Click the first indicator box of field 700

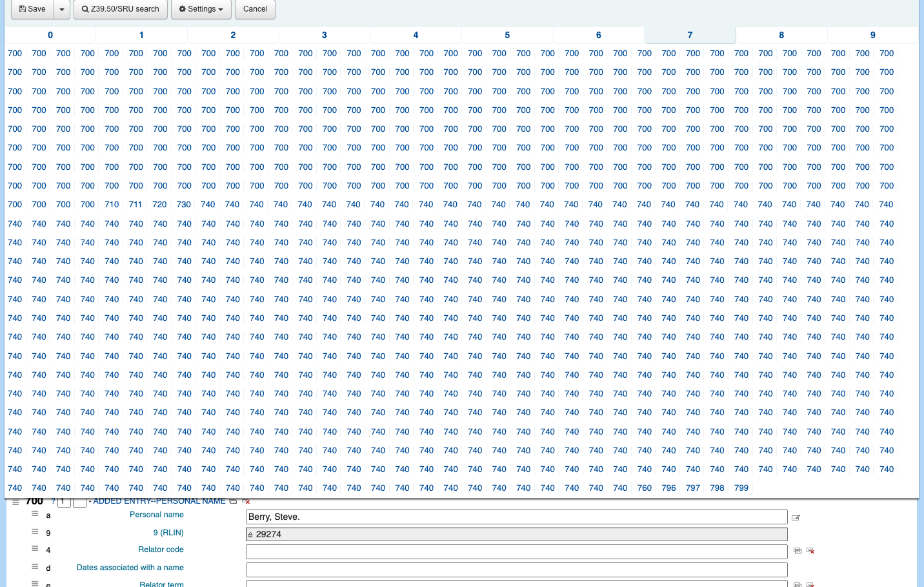pyautogui.click(x=64, y=502)
